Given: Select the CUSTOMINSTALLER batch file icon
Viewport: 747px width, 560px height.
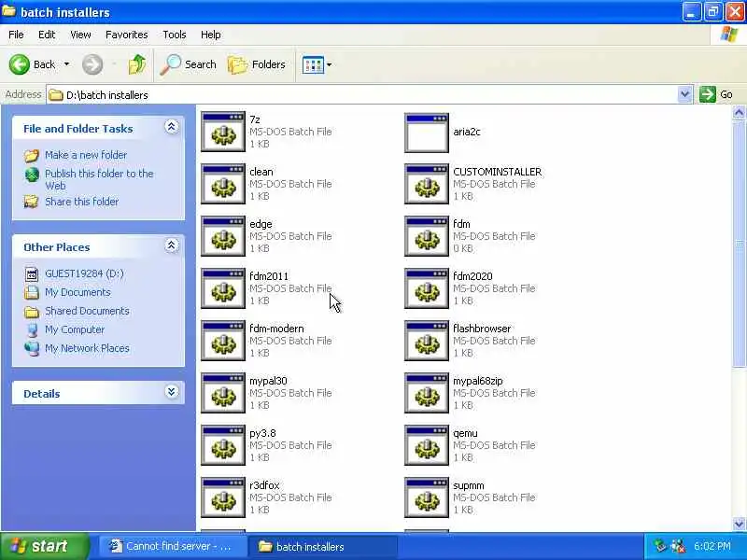Looking at the screenshot, I should tap(427, 184).
